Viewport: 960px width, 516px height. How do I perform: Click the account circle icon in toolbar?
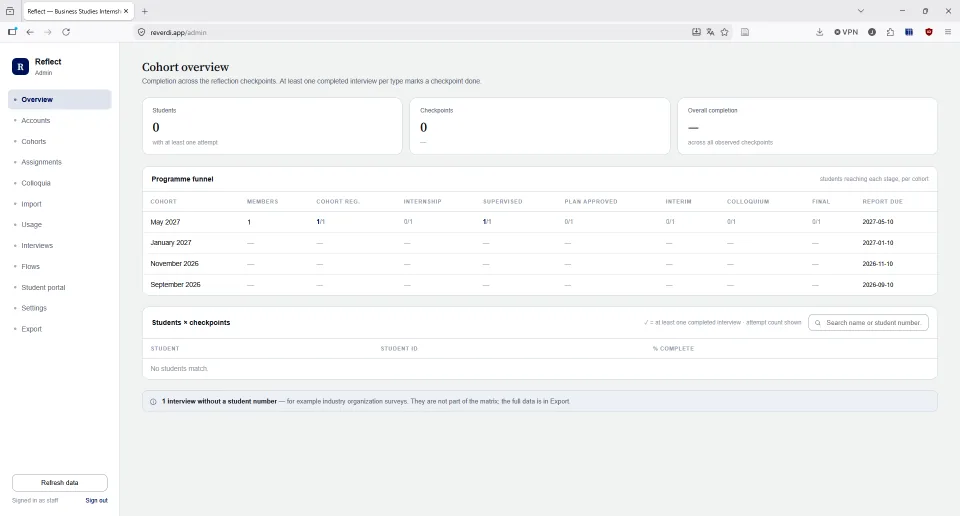[x=872, y=32]
